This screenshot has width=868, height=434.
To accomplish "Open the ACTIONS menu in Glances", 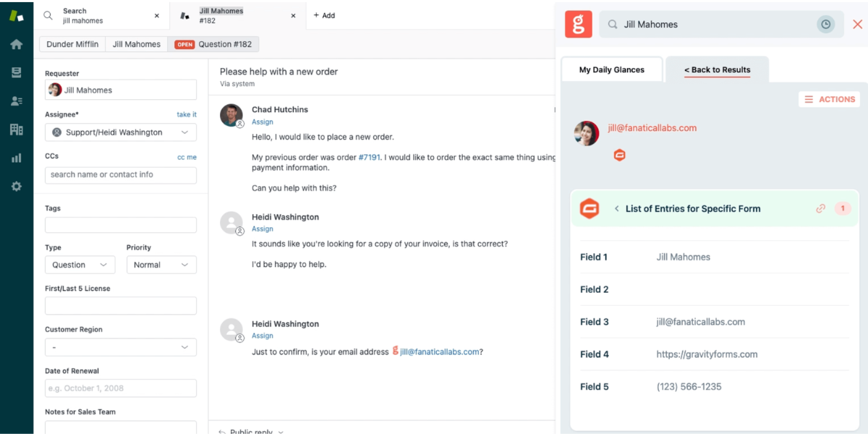I will pyautogui.click(x=829, y=99).
